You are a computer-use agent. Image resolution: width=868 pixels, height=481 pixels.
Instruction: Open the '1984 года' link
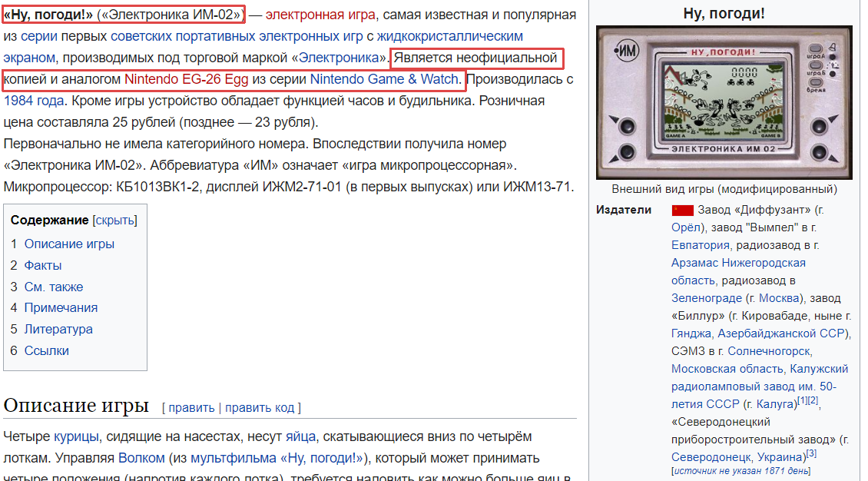34,101
